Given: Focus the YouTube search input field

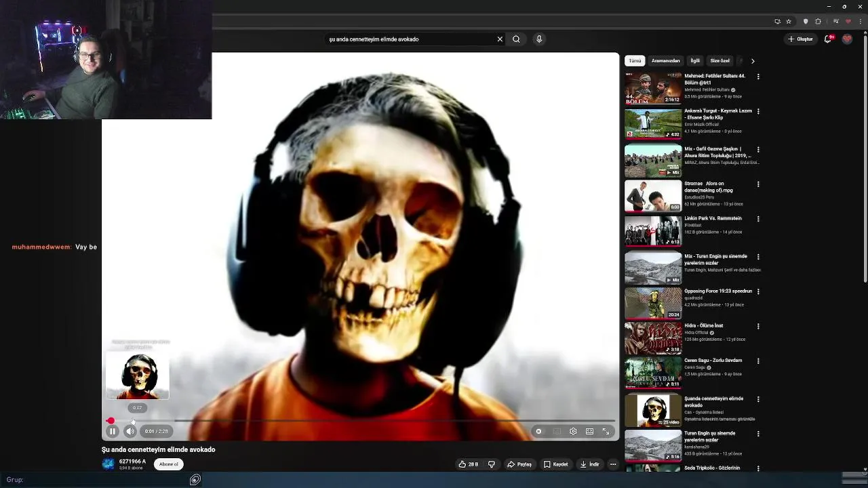Looking at the screenshot, I should [x=410, y=39].
